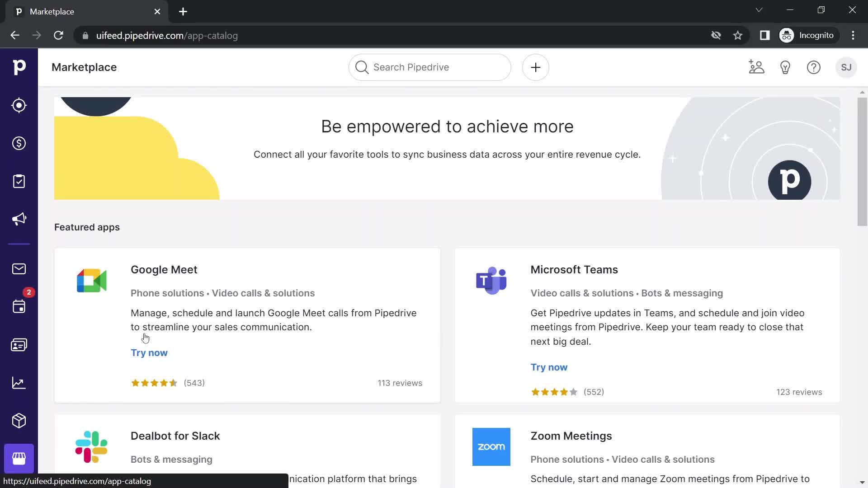Select the Help question mark icon

click(814, 67)
